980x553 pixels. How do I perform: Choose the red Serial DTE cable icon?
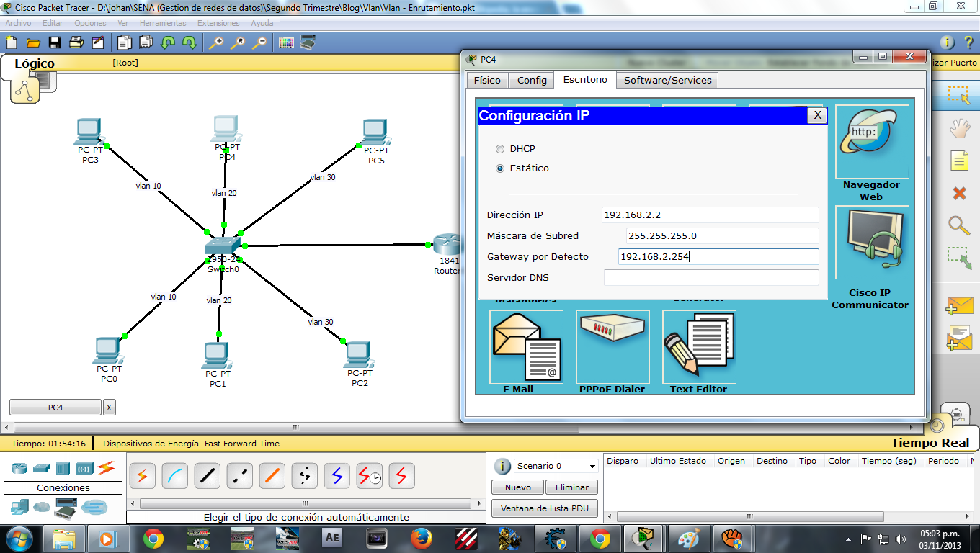(x=401, y=475)
